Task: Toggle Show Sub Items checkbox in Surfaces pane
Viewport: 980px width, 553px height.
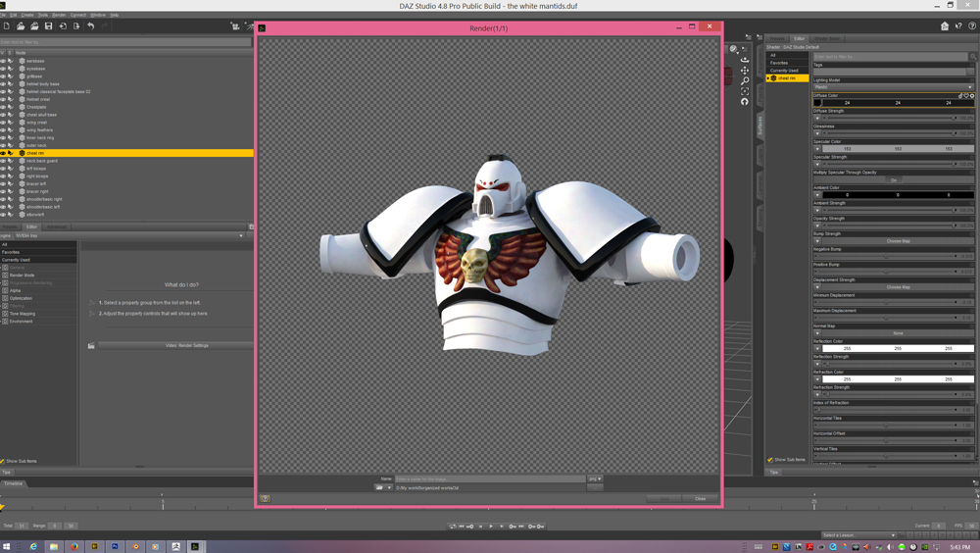Action: tap(770, 459)
